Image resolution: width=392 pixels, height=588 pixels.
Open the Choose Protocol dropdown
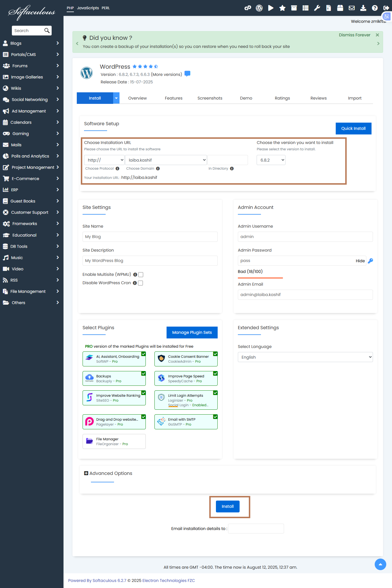(104, 160)
